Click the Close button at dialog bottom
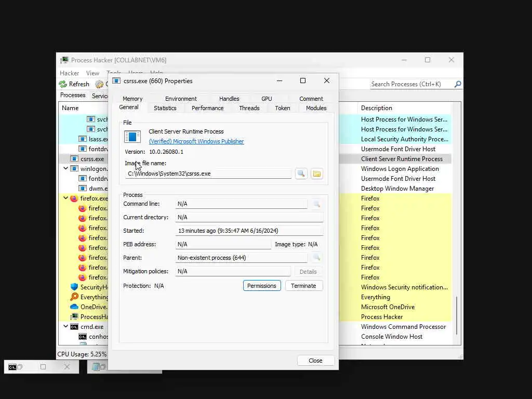 pyautogui.click(x=315, y=361)
